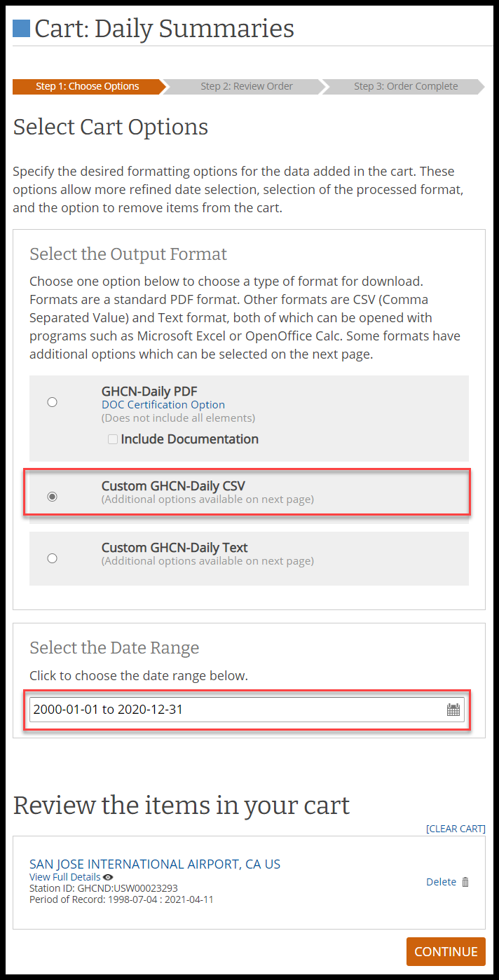
Task: Click the CLEAR CART link
Action: pos(456,829)
